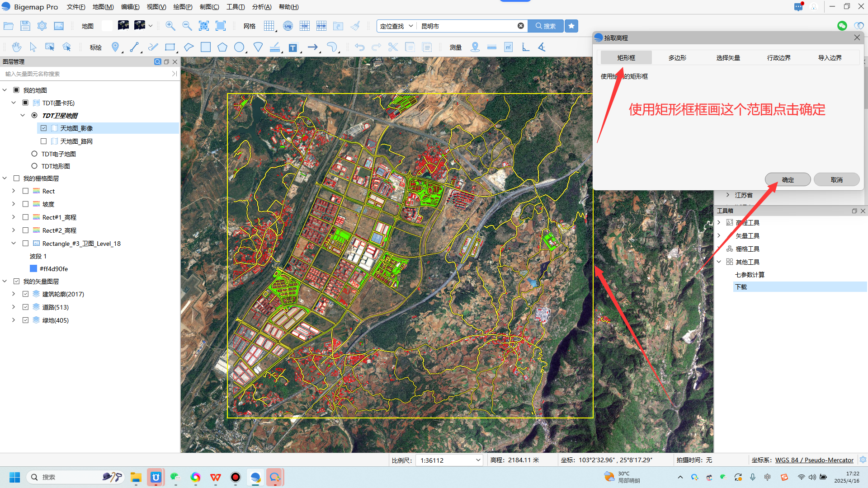Select the draw pentagon polygon tool
The height and width of the screenshot is (488, 868).
point(222,47)
